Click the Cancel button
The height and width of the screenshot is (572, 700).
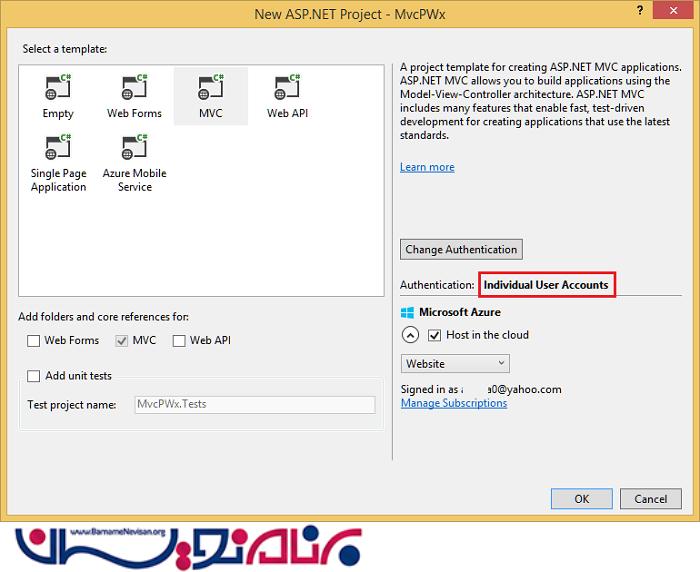(650, 499)
